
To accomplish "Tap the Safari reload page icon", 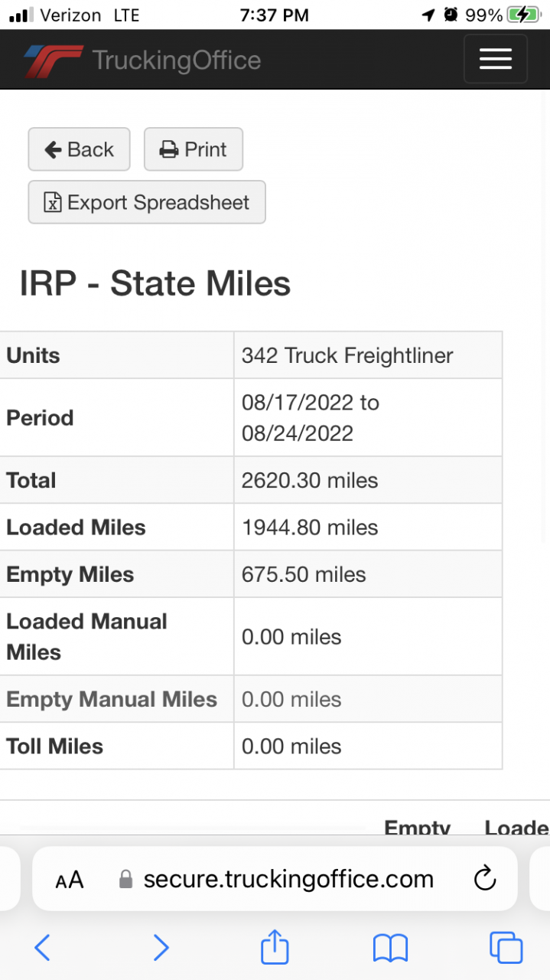I will pos(485,878).
